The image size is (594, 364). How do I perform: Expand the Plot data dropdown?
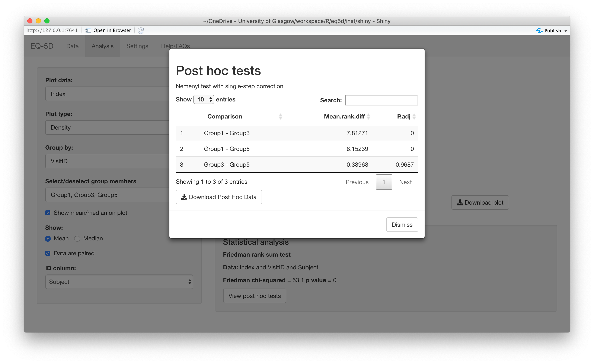click(x=119, y=94)
